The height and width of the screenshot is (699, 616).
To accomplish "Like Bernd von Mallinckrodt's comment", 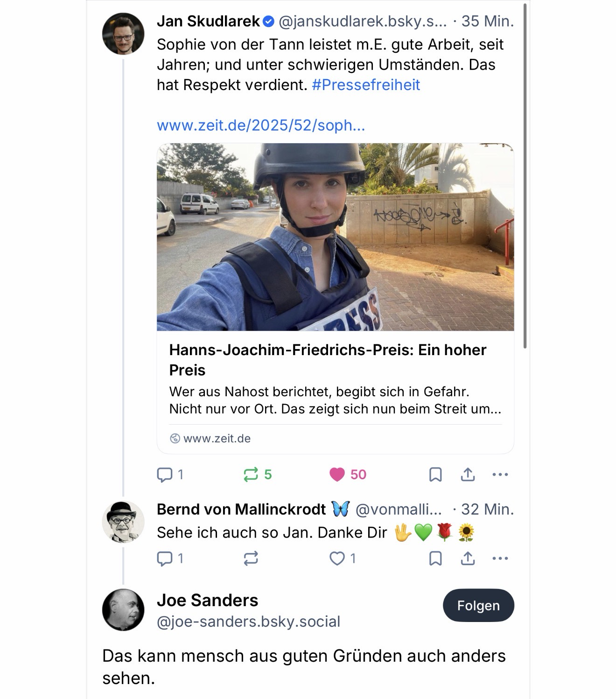I will [337, 558].
